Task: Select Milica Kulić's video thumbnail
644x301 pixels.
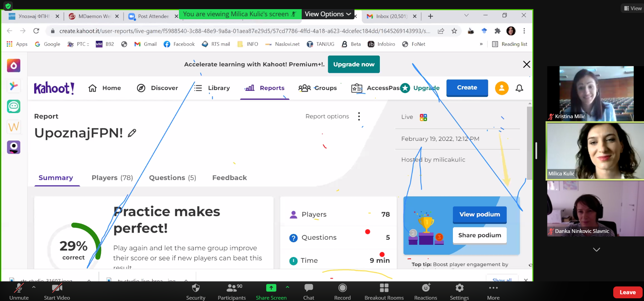Action: [x=595, y=151]
